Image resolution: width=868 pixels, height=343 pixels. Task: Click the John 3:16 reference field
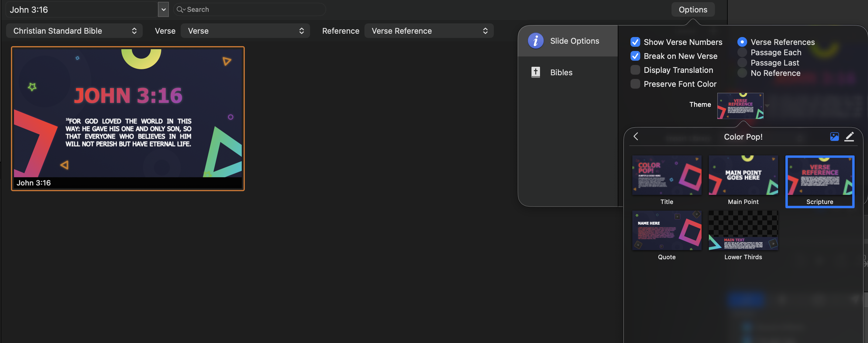pyautogui.click(x=82, y=9)
